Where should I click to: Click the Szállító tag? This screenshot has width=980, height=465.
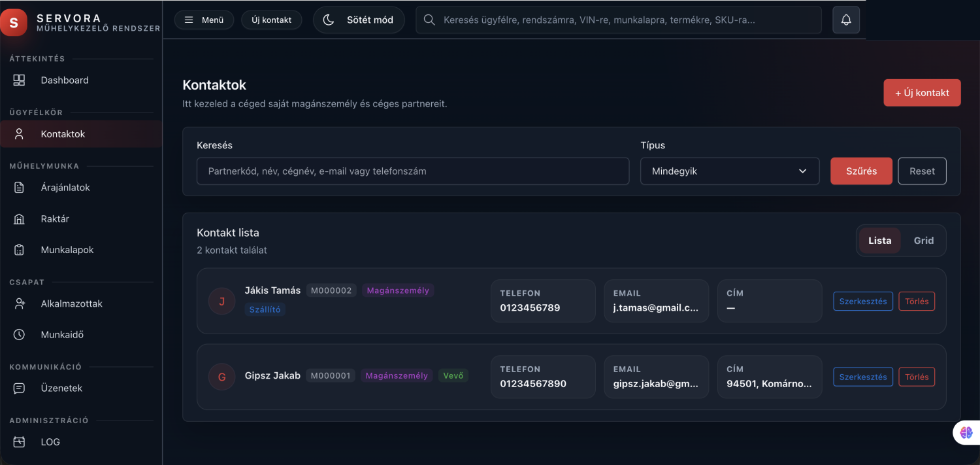(x=265, y=309)
